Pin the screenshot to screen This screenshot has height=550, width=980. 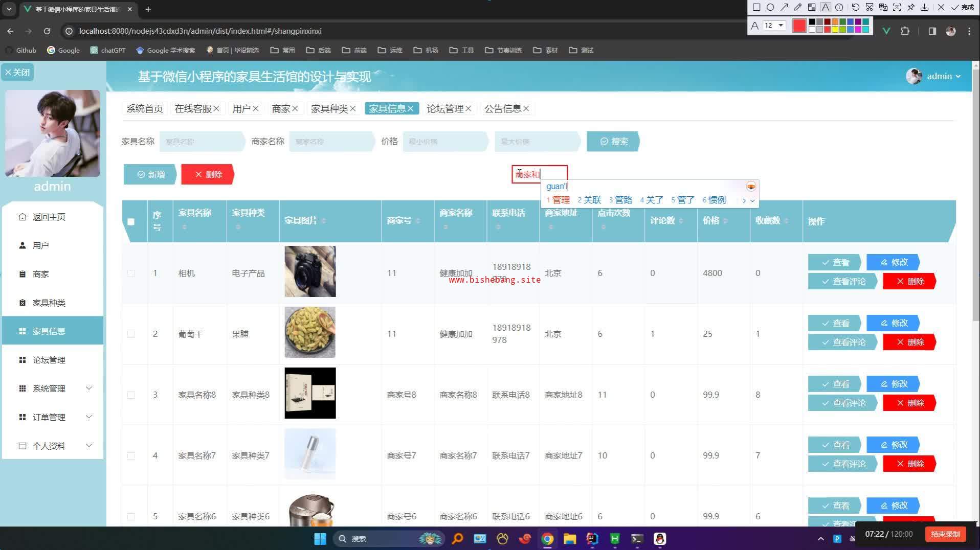click(x=911, y=7)
